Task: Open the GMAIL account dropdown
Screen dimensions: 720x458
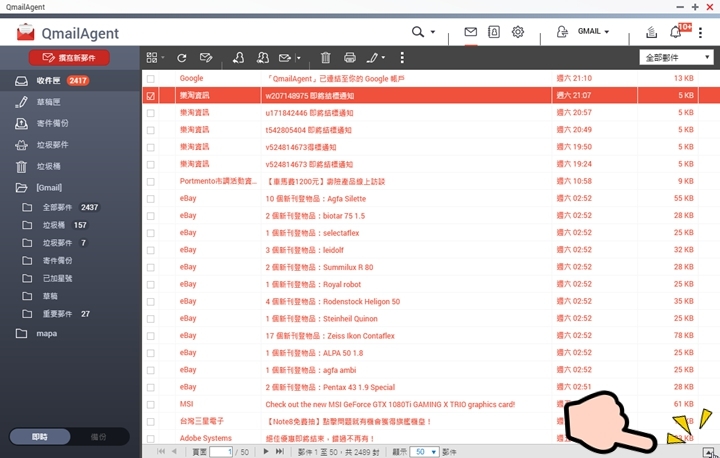Action: (x=593, y=31)
